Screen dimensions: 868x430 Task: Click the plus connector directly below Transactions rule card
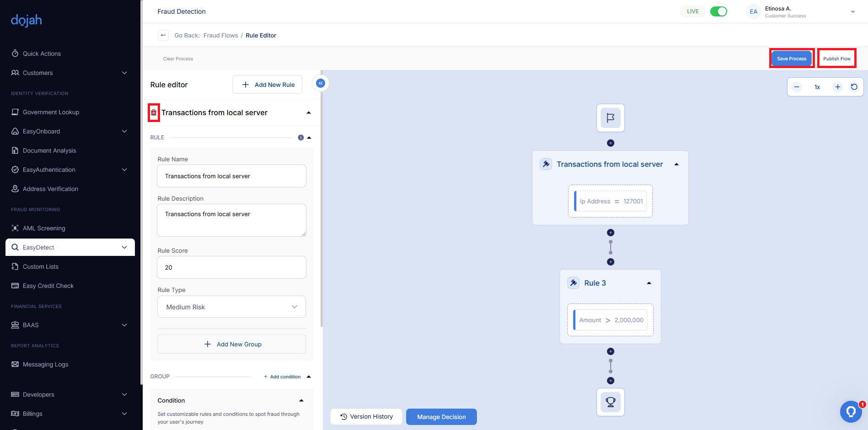coord(611,233)
